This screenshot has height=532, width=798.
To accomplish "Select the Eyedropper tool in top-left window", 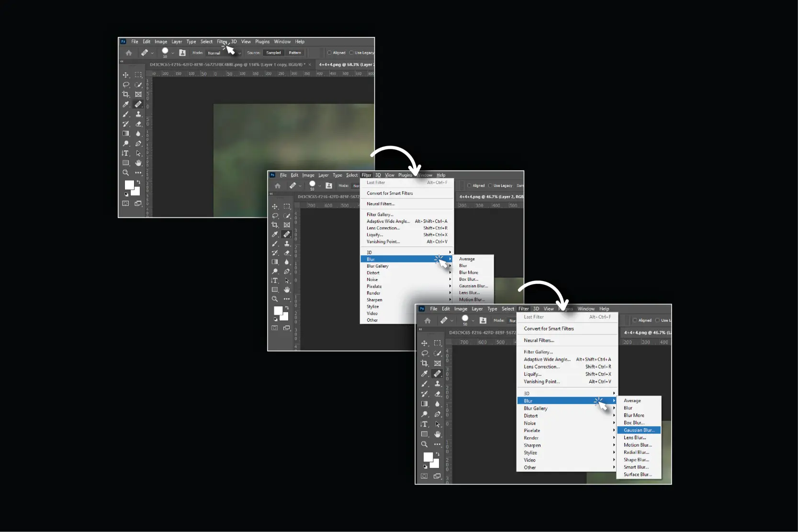I will point(125,104).
